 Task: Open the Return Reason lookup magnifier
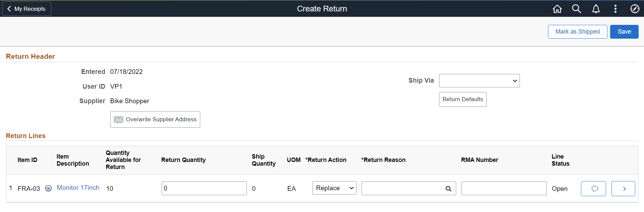tap(449, 188)
